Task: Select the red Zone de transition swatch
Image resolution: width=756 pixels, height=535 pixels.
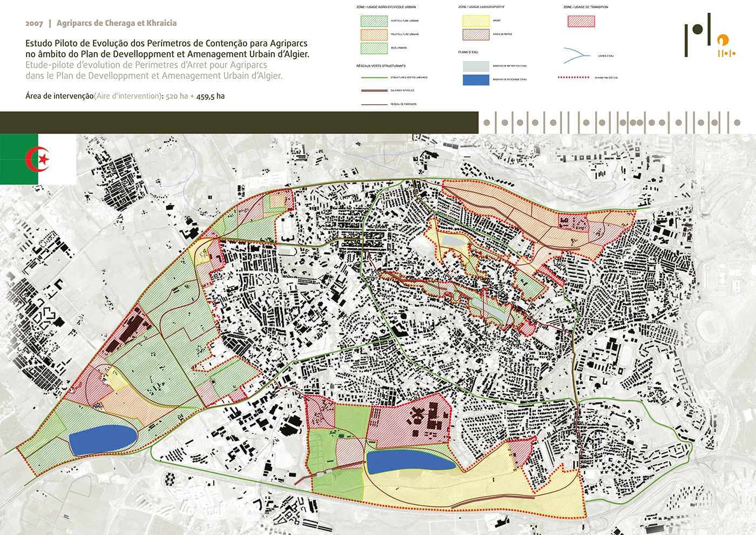Action: (x=581, y=21)
